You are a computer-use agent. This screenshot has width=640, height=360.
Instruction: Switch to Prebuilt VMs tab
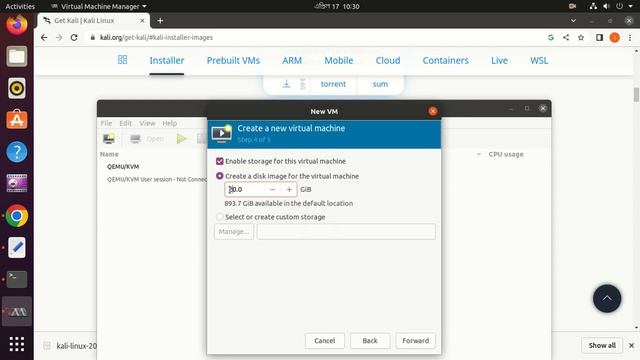pos(233,60)
